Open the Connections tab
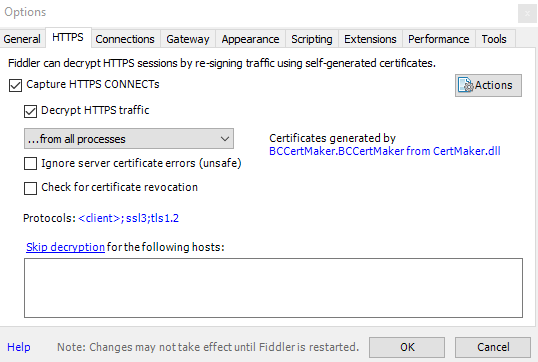 (x=125, y=39)
